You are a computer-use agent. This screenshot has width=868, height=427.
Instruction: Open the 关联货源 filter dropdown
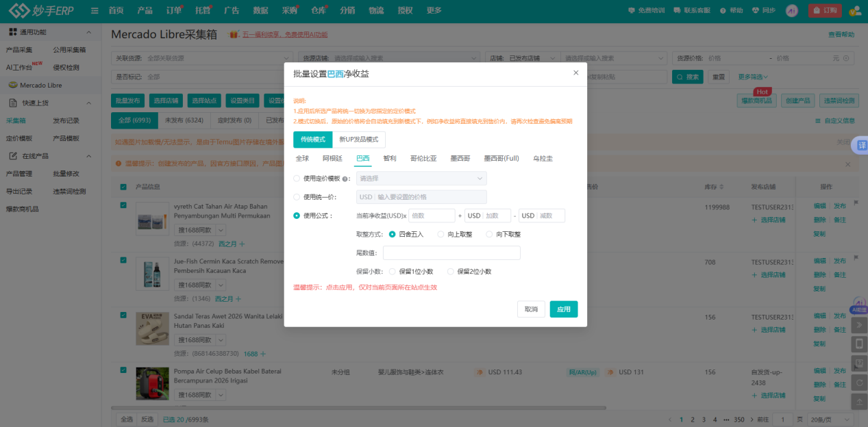(x=203, y=58)
